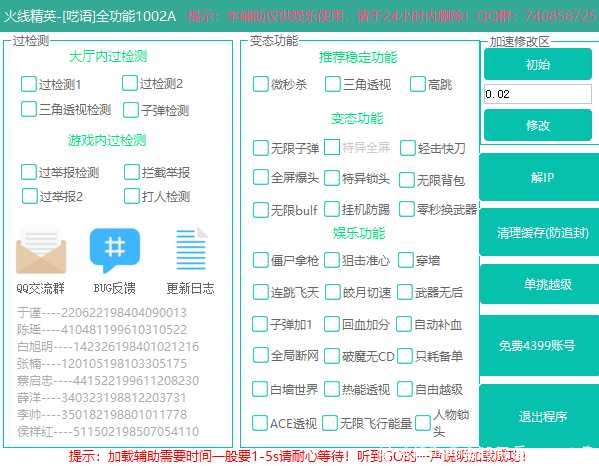Enable the 自由越级 checkbox

tap(405, 389)
